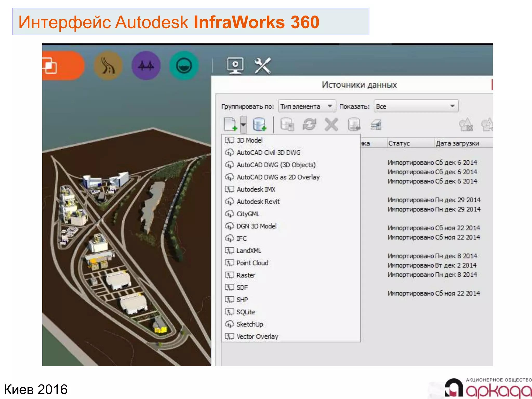Choose LandXML import type
Image resolution: width=532 pixels, height=399 pixels.
coord(291,251)
